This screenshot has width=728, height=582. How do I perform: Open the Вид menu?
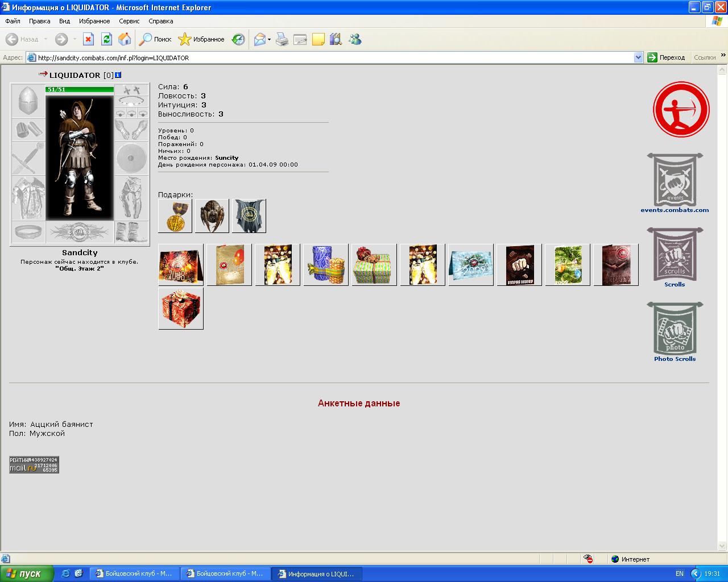(64, 21)
